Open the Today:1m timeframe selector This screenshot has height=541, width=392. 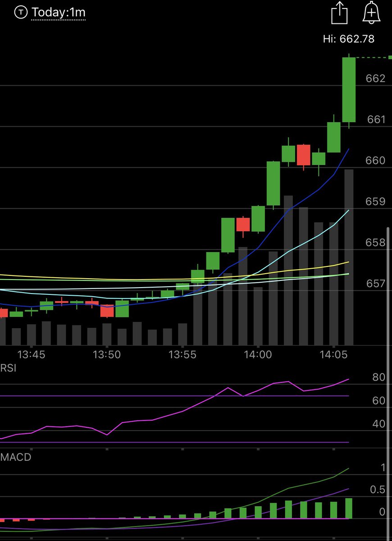[58, 13]
